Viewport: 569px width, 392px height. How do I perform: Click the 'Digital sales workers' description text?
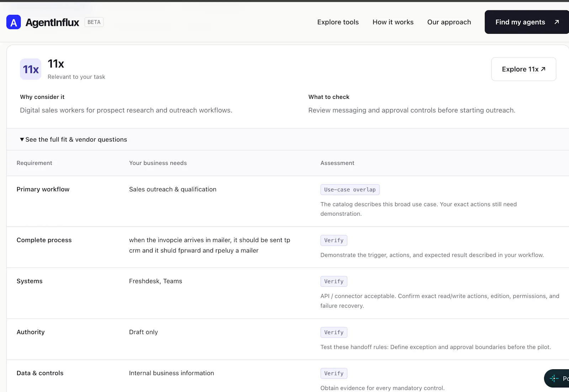pyautogui.click(x=126, y=110)
